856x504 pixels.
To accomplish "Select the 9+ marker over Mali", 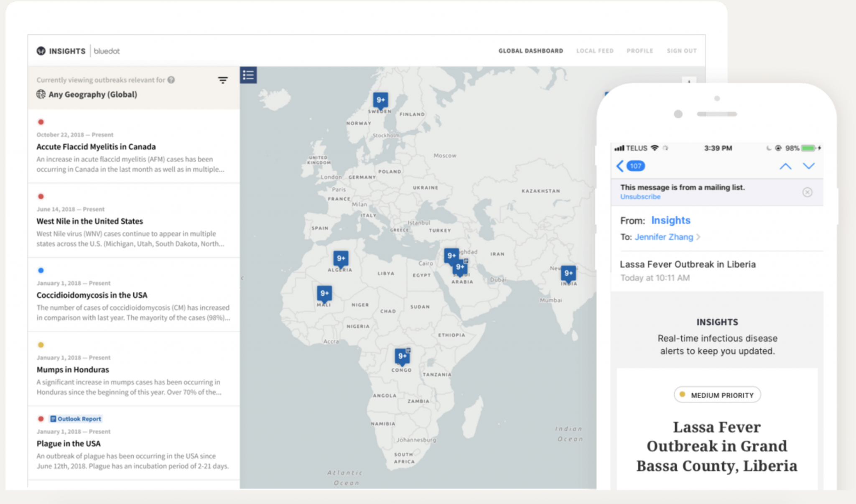I will 324,294.
